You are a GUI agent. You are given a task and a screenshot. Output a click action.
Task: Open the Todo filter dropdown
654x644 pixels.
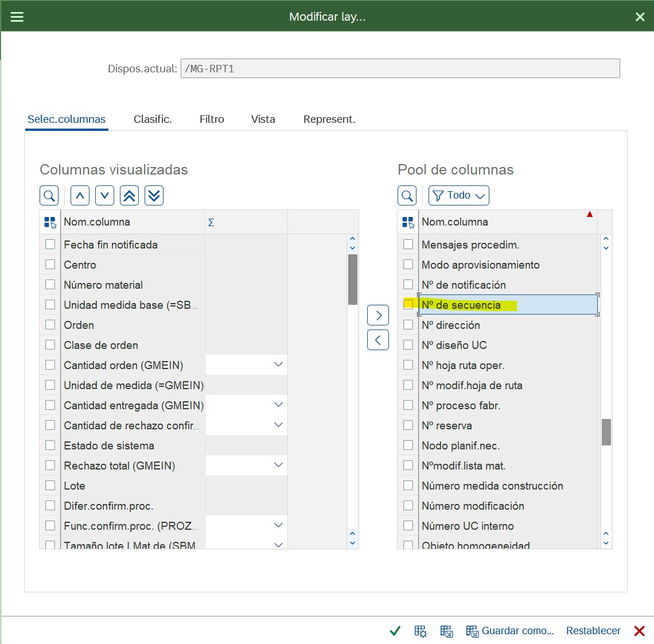coord(458,196)
